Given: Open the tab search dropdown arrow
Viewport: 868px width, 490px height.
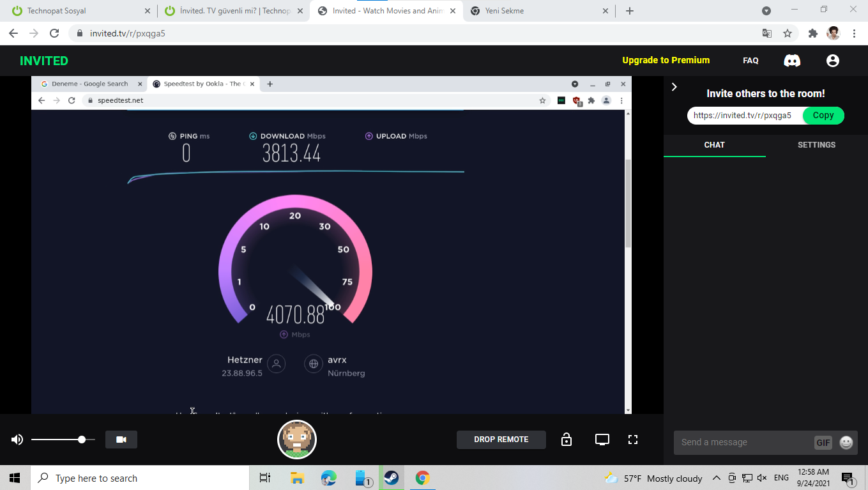Looking at the screenshot, I should 766,11.
